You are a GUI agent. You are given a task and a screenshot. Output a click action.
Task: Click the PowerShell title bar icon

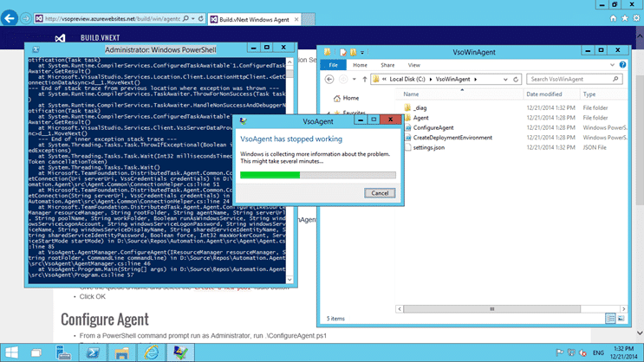tap(36, 49)
